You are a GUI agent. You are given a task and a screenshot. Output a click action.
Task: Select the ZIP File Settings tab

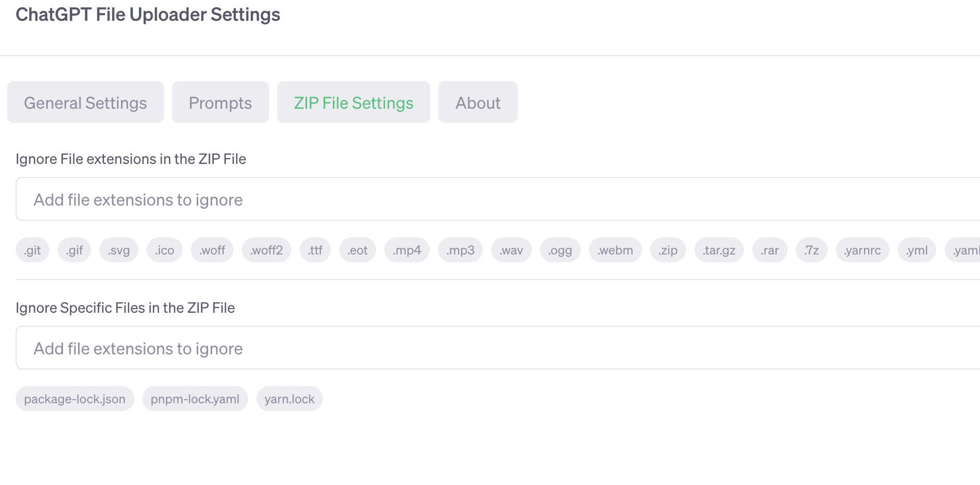click(353, 103)
